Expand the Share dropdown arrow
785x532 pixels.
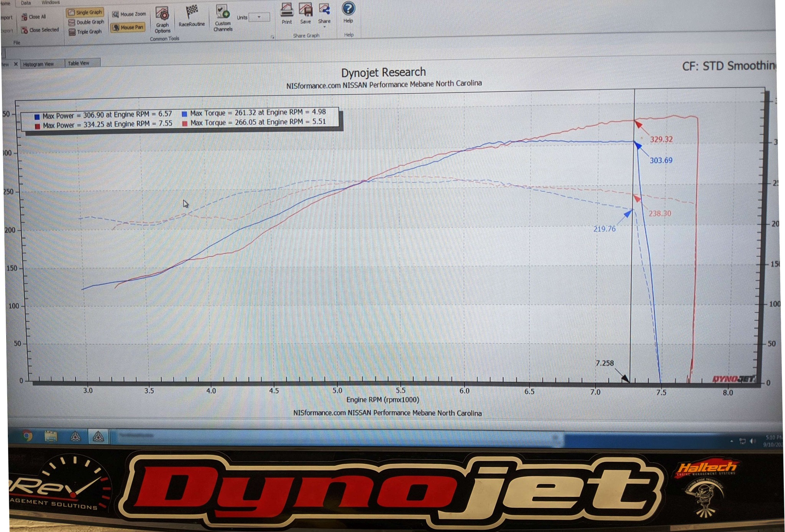[324, 27]
